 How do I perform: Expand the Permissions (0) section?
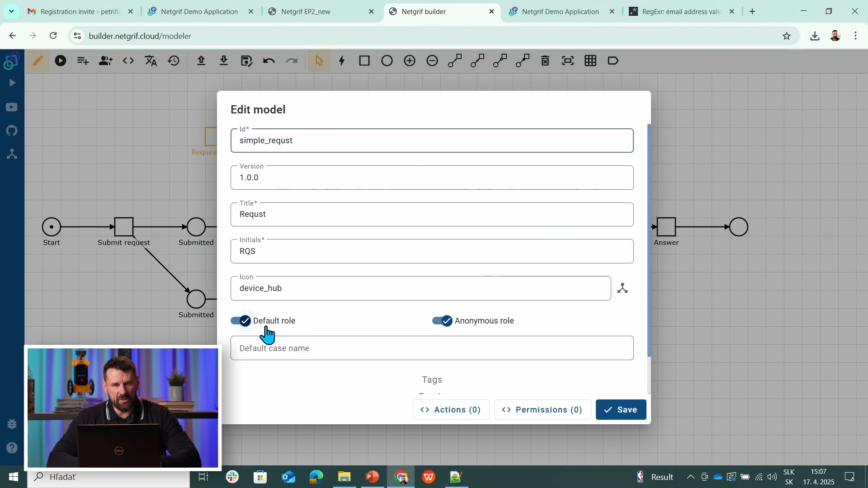click(542, 410)
